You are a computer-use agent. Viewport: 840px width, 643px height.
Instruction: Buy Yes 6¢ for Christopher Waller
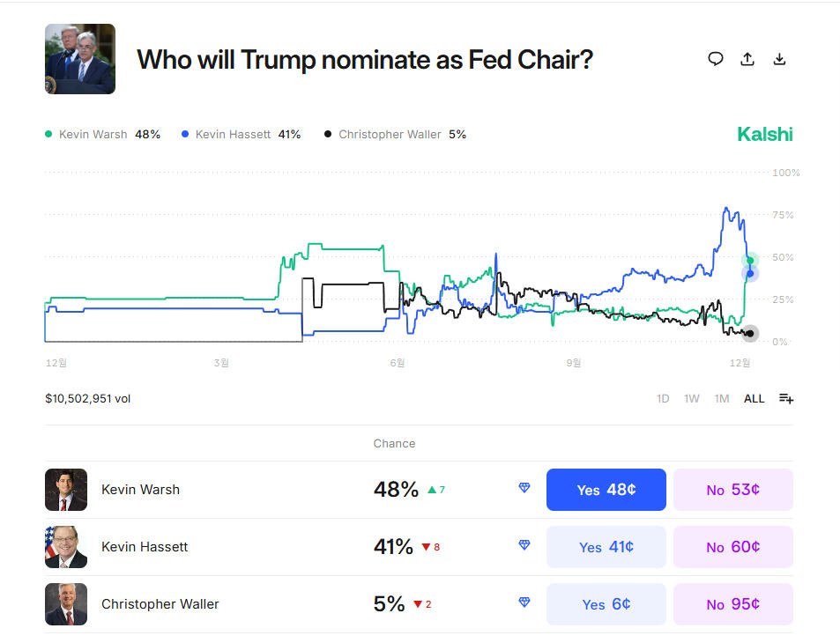[x=606, y=604]
